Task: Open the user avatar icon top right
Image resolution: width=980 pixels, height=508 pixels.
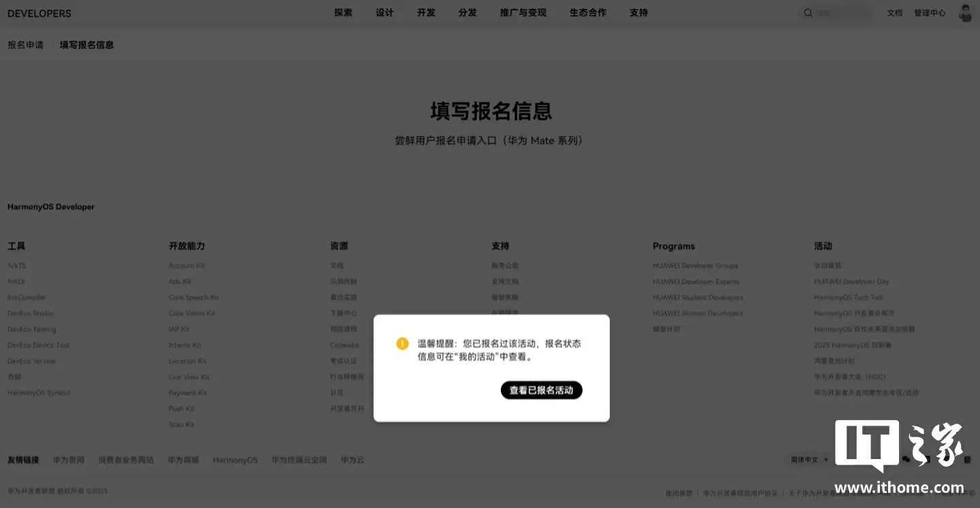Action: coord(964,12)
